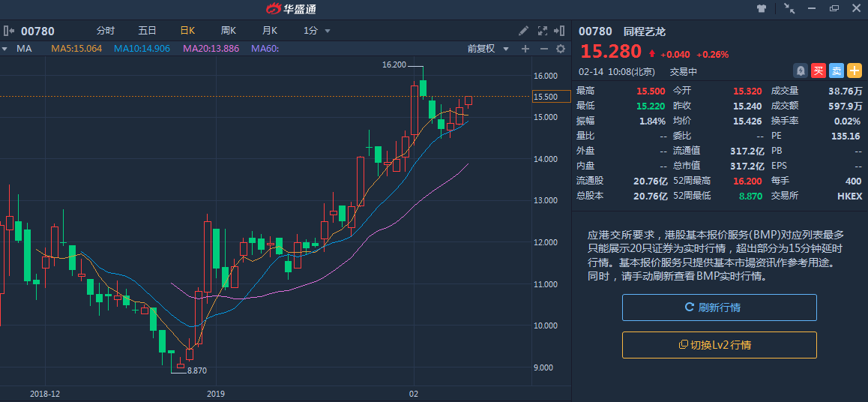The image size is (868, 402).
Task: Set a price alert with bell icon
Action: tap(801, 70)
